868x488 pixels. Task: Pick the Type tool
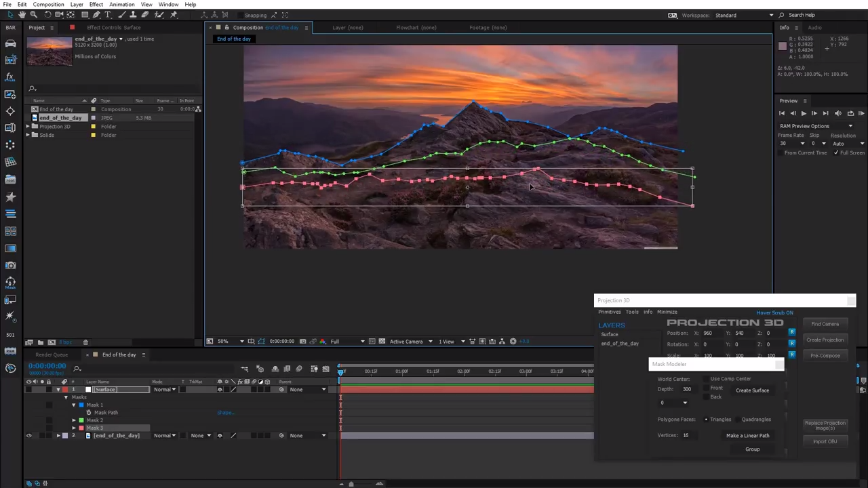108,15
